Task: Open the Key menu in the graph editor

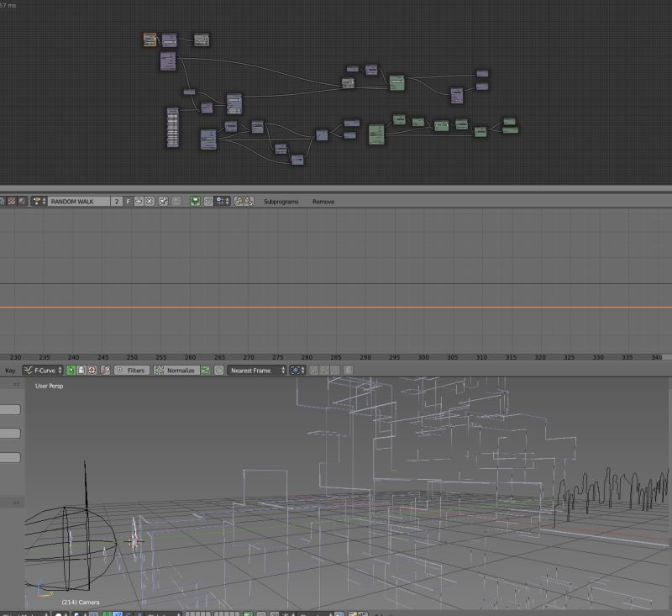Action: pos(10,370)
